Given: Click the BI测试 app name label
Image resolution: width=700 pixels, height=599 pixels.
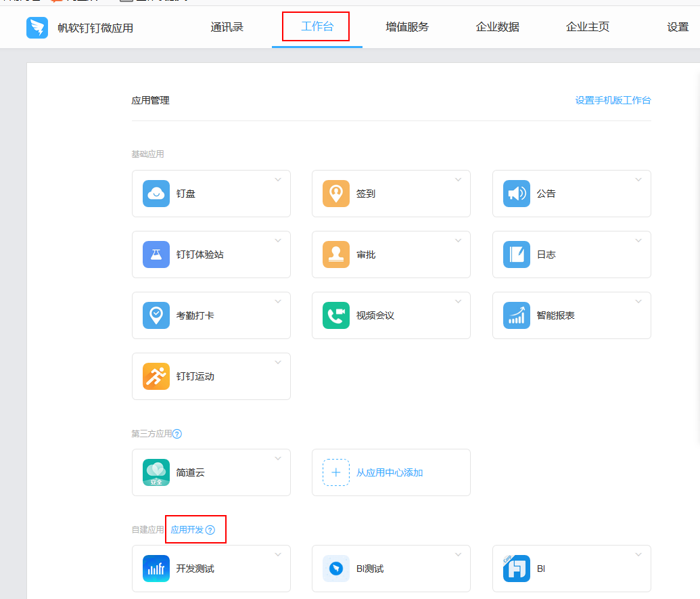Looking at the screenshot, I should coord(370,569).
